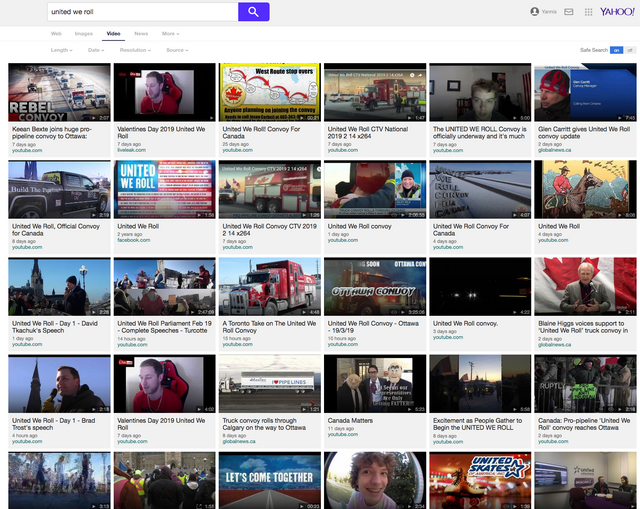This screenshot has width=640, height=509.
Task: Select the Video tab
Action: coord(113,34)
